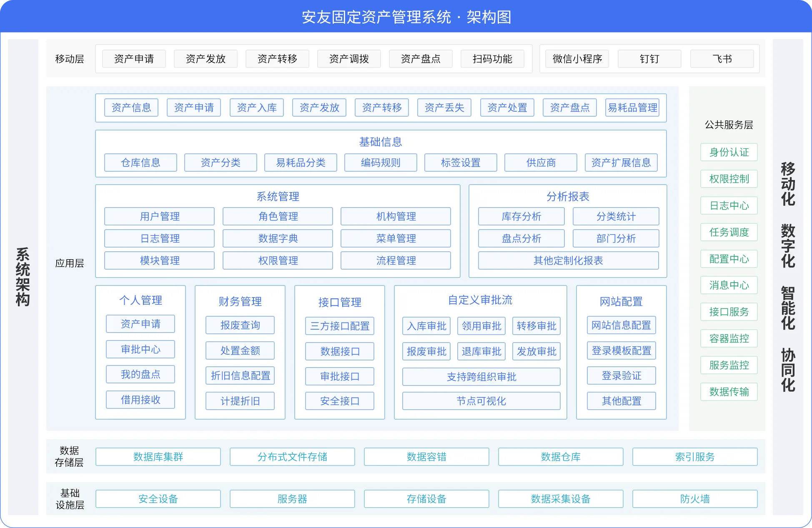Click 扫码功能 box in 移动层
This screenshot has width=812, height=528.
492,59
